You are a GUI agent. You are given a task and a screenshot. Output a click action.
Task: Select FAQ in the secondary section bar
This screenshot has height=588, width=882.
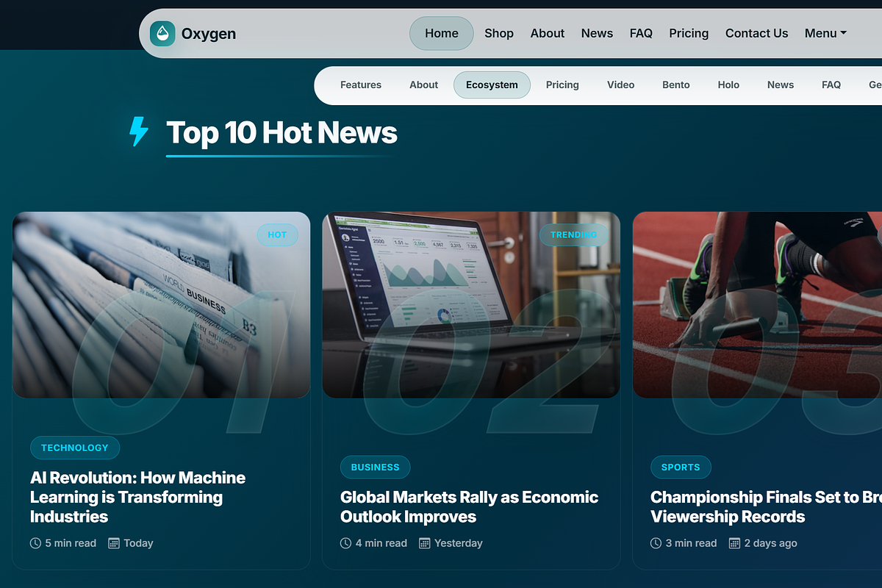point(831,85)
